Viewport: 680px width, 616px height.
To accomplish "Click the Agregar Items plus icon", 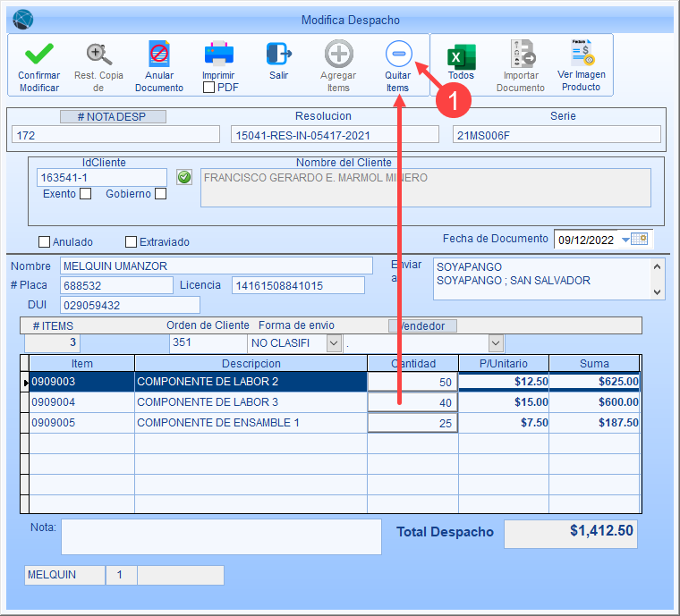I will (x=339, y=55).
